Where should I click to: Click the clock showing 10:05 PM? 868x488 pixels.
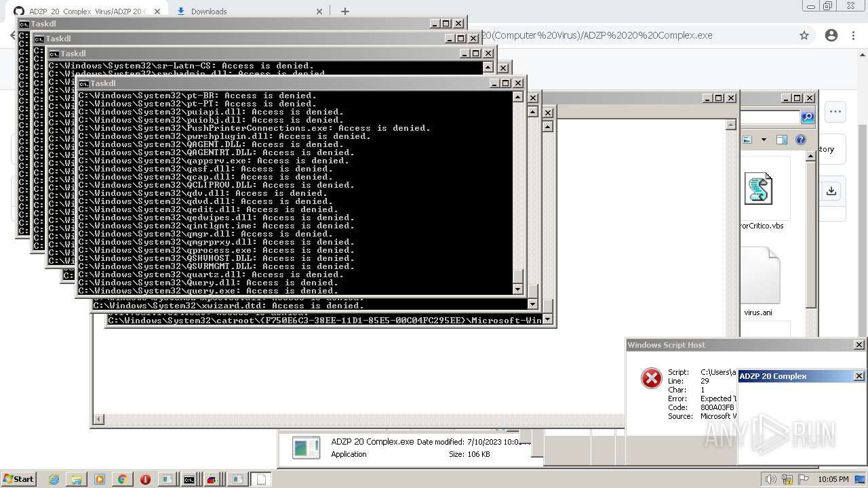pos(833,479)
